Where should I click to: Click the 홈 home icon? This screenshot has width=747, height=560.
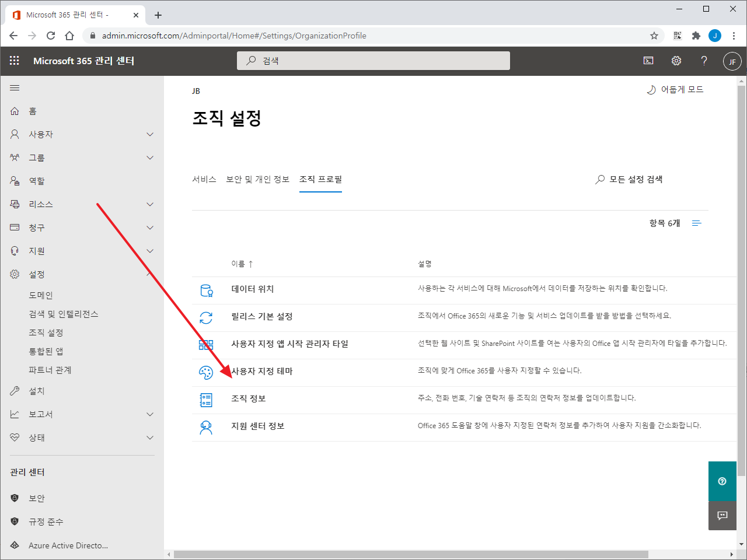click(x=15, y=111)
